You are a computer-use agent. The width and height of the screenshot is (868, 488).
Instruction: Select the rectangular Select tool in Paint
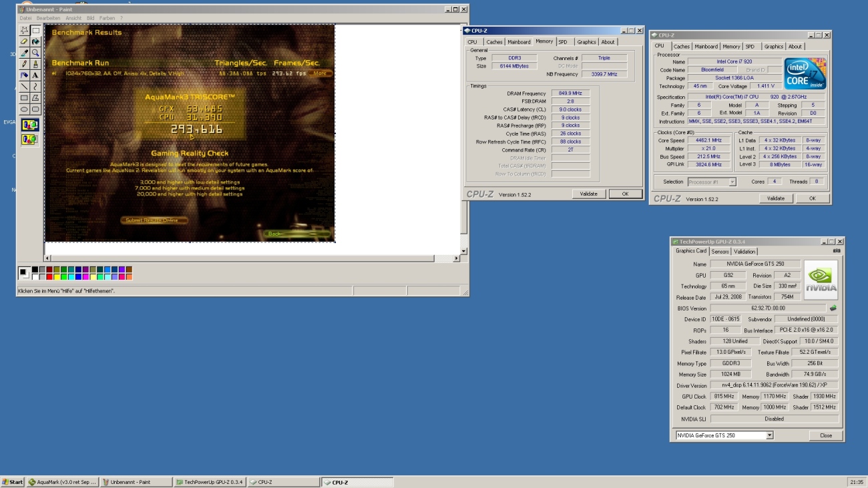[x=35, y=30]
